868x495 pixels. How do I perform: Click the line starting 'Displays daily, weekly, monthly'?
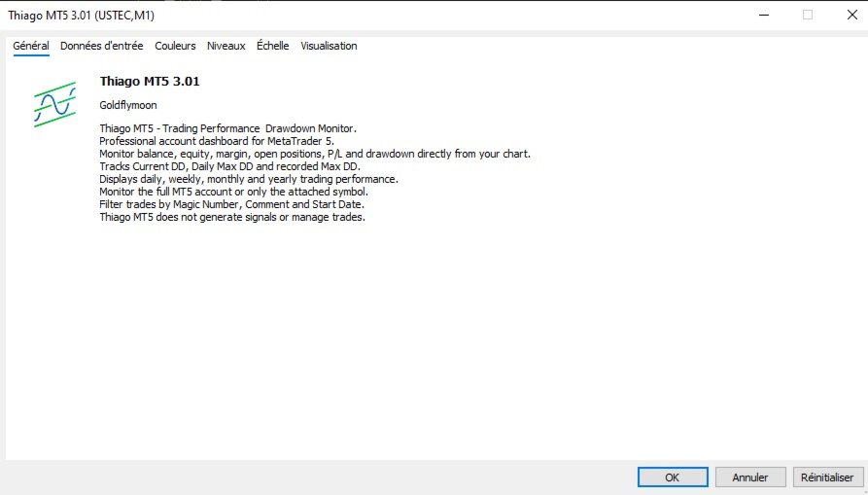click(x=249, y=179)
